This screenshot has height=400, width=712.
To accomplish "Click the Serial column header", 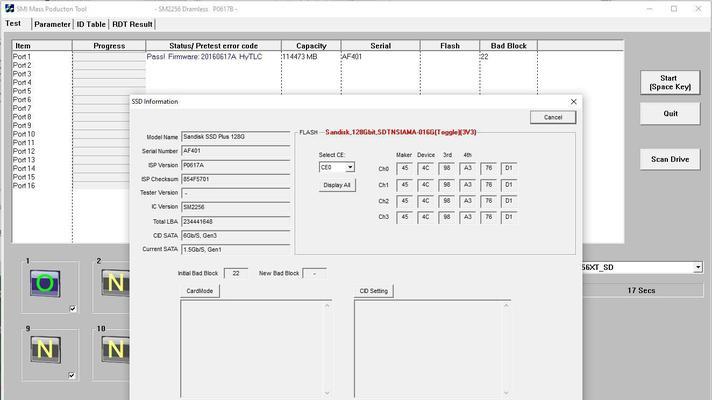I will coord(381,46).
